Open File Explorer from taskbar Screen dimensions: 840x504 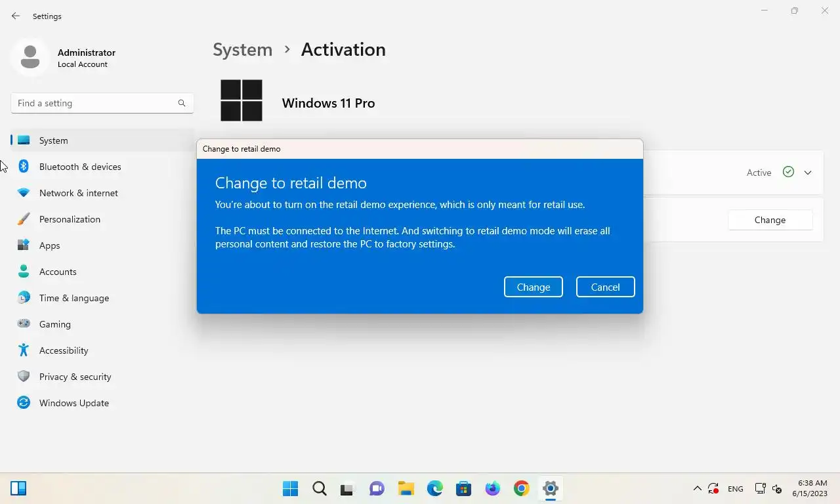[x=406, y=488]
